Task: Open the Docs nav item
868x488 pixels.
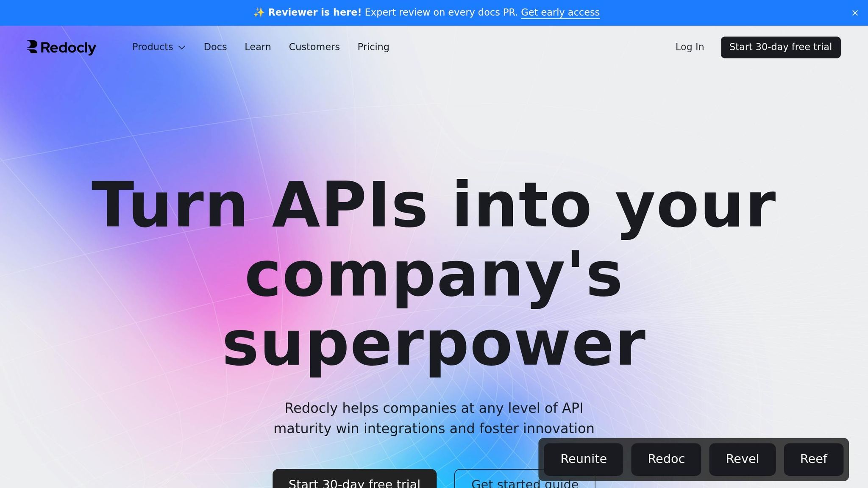Action: pos(215,47)
